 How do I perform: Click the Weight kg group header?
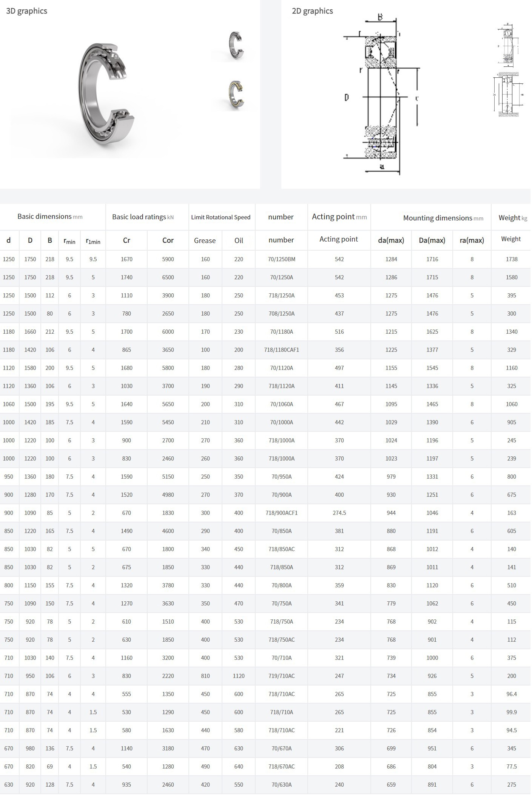(513, 218)
